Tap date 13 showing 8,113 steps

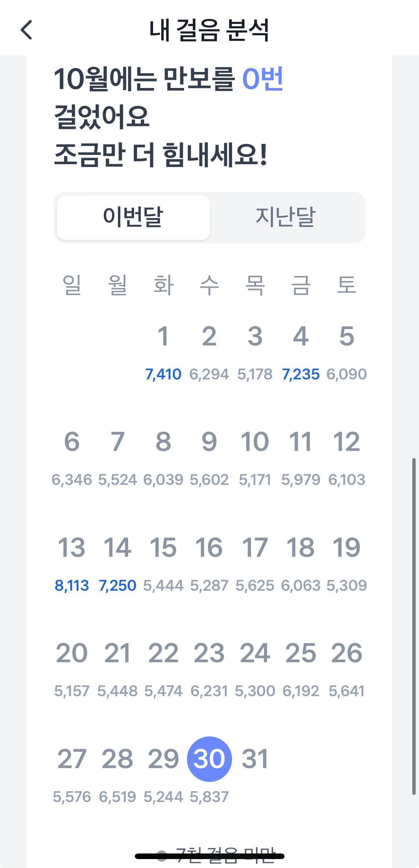click(x=72, y=548)
